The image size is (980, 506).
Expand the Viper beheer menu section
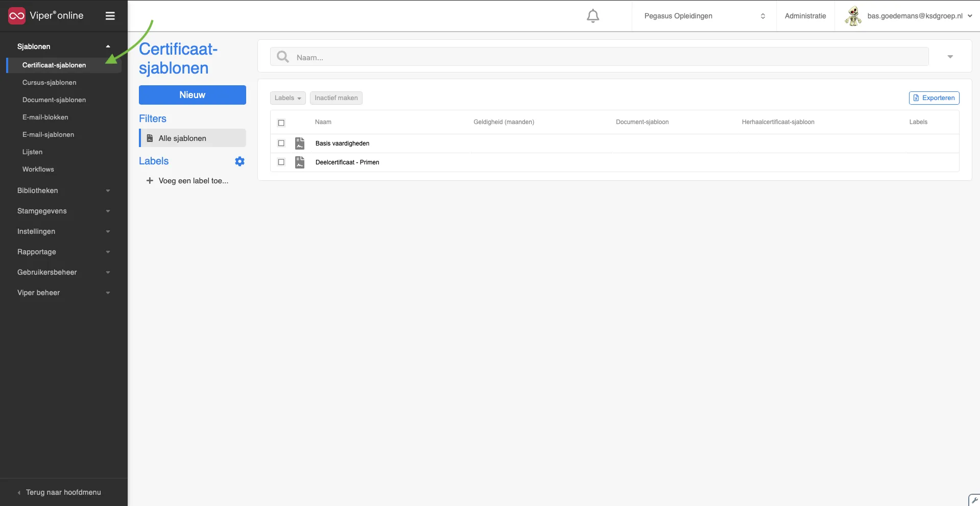click(x=63, y=293)
